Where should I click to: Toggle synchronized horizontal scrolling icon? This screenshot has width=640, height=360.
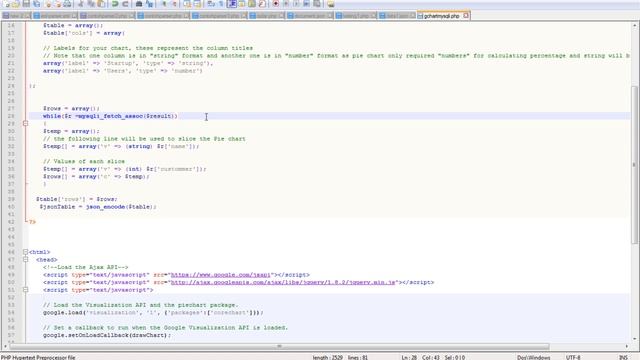(x=197, y=4)
